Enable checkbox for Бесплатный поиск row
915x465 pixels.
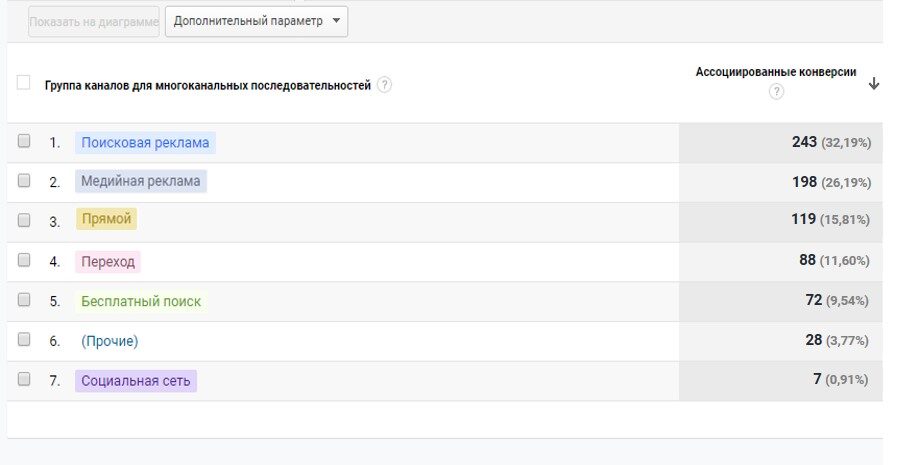pyautogui.click(x=24, y=300)
